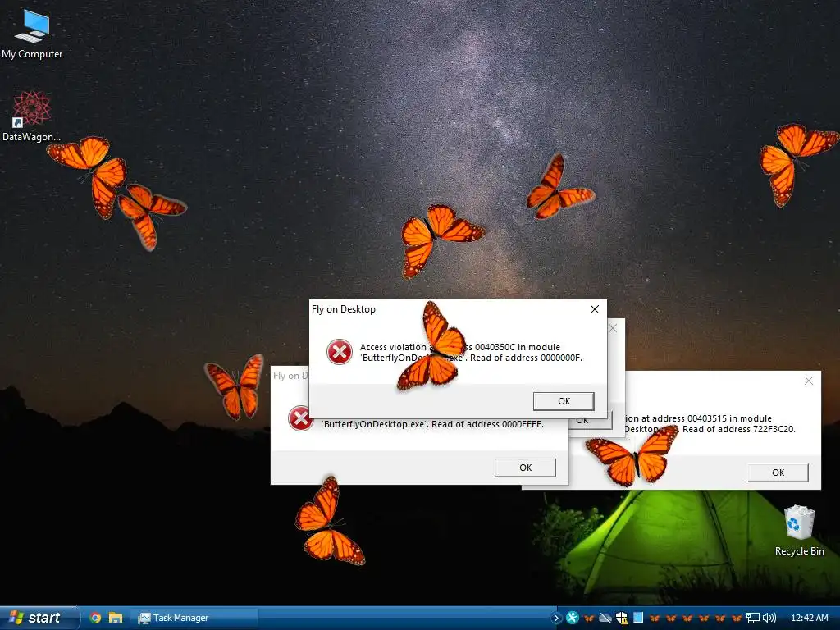The width and height of the screenshot is (840, 630).
Task: Close the 722F3C20 error dialog
Action: (809, 381)
